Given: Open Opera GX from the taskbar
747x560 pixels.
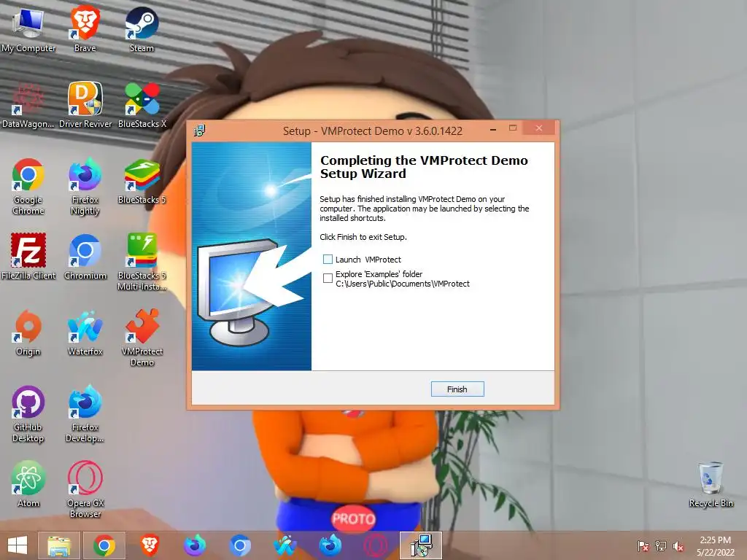Looking at the screenshot, I should coord(376,545).
